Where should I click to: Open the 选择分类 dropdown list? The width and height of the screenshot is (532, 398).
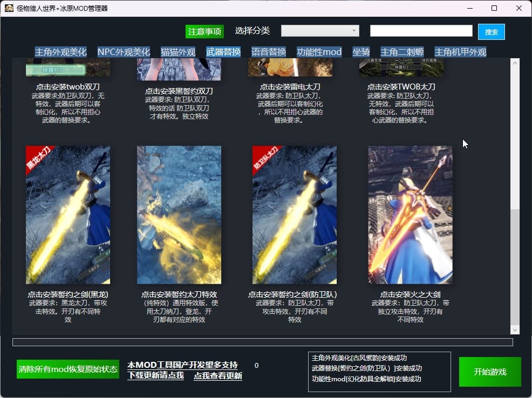click(x=320, y=31)
